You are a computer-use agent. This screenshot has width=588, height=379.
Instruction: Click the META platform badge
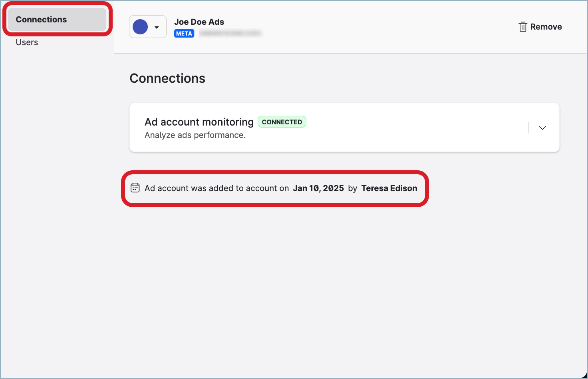184,33
